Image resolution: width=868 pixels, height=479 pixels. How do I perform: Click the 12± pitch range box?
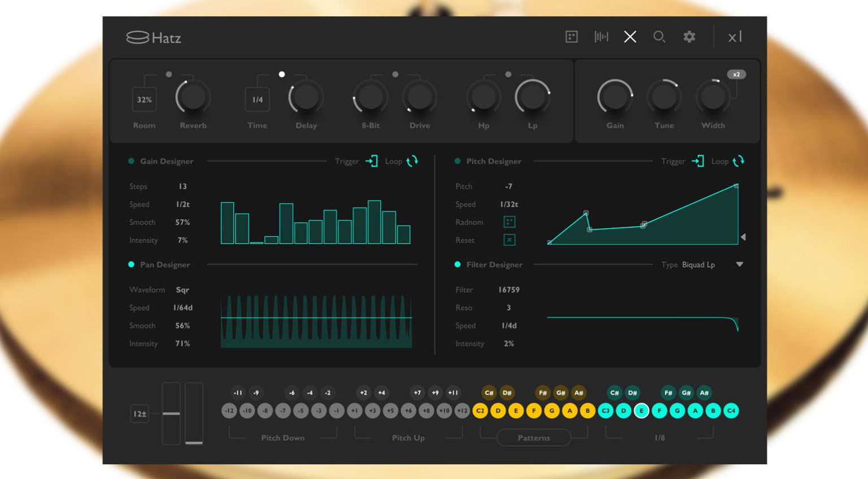140,413
